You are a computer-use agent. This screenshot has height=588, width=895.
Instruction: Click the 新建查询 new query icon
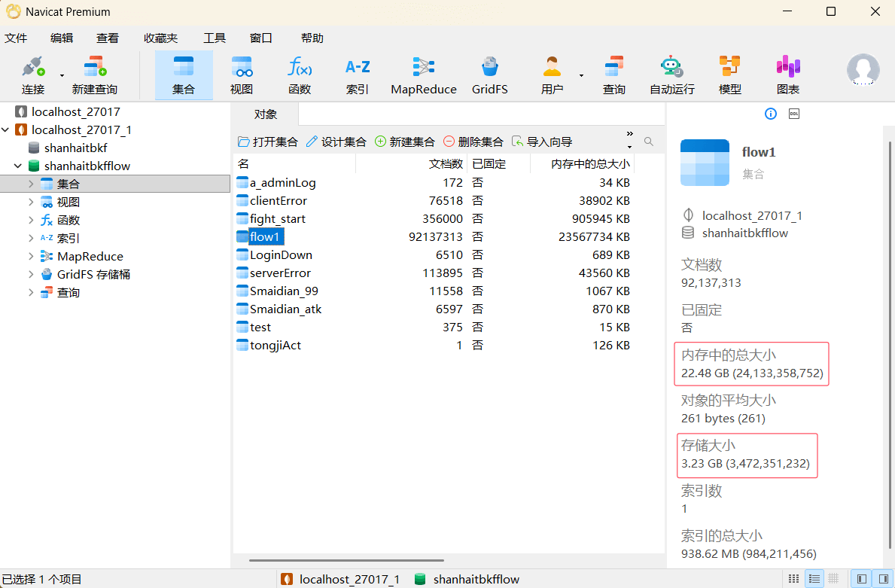click(x=94, y=75)
